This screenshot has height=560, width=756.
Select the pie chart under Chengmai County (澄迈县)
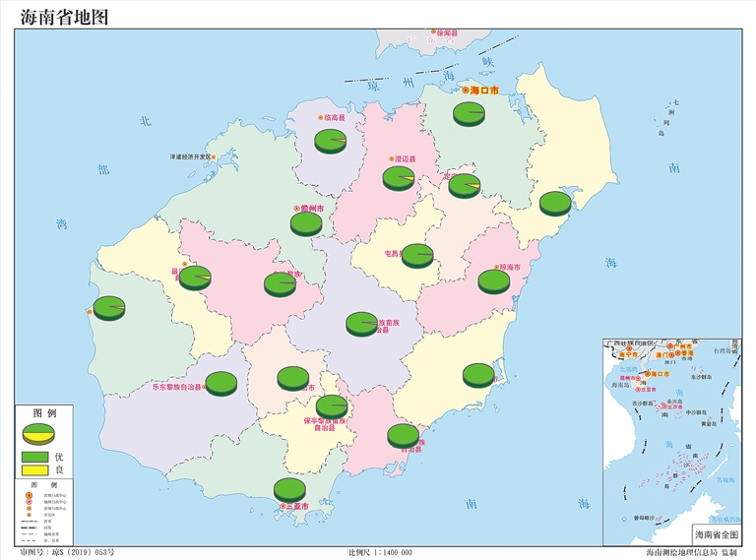(398, 178)
